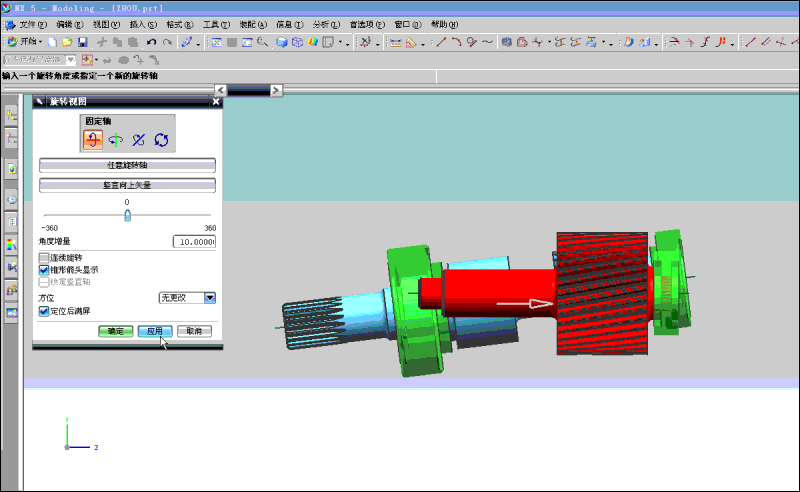This screenshot has height=492, width=800.
Task: Save the part with the floppy disk icon
Action: (82, 42)
